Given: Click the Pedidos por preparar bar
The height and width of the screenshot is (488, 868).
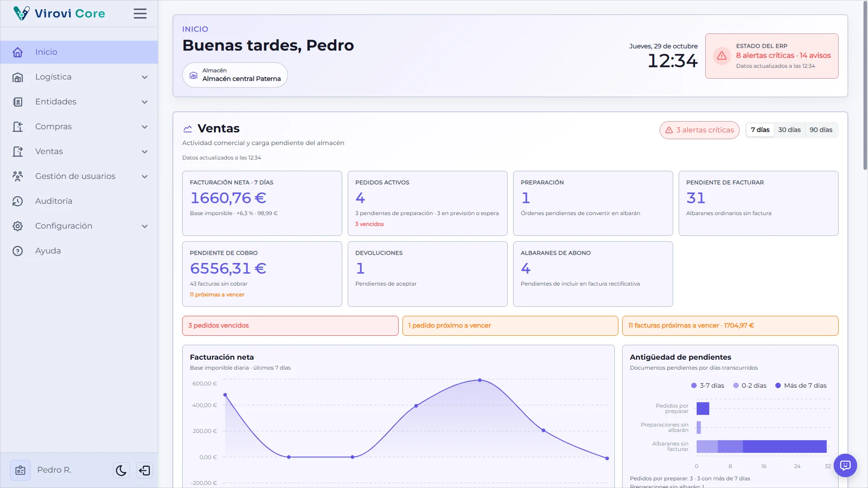Looking at the screenshot, I should click(x=703, y=408).
